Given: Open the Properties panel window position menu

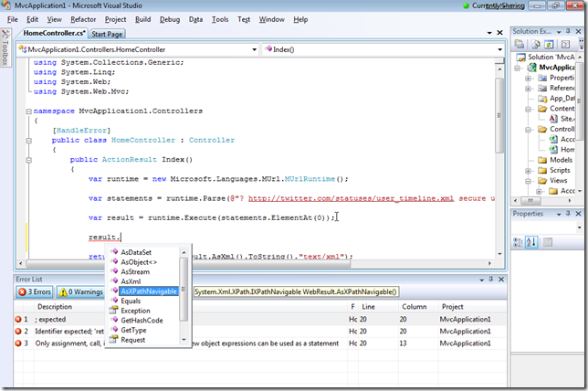Looking at the screenshot, I should click(x=559, y=214).
